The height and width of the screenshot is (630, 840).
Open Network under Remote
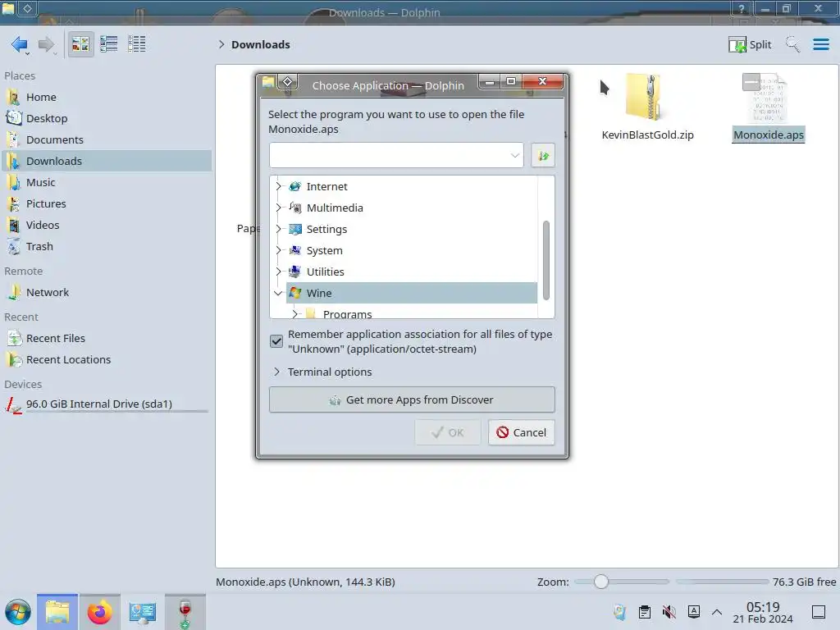(107, 293)
